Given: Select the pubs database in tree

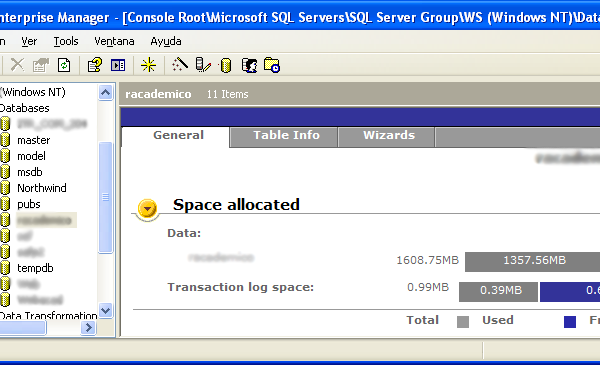Looking at the screenshot, I should tap(29, 204).
